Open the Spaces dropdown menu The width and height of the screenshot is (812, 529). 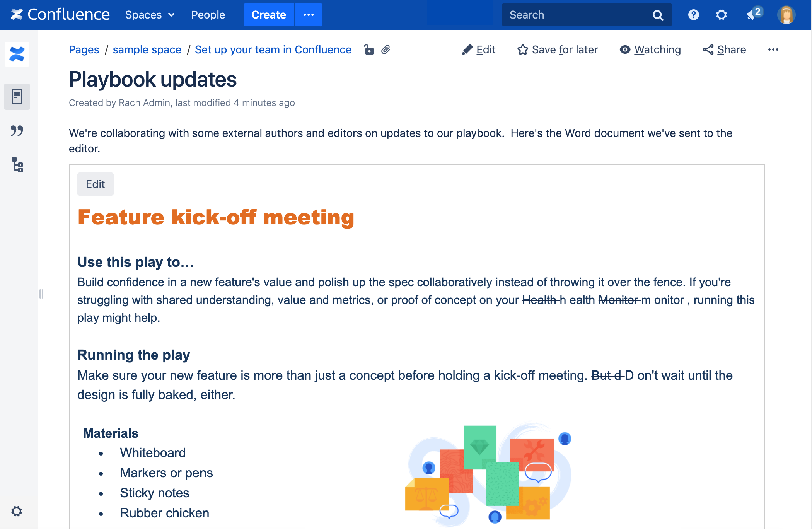click(150, 15)
